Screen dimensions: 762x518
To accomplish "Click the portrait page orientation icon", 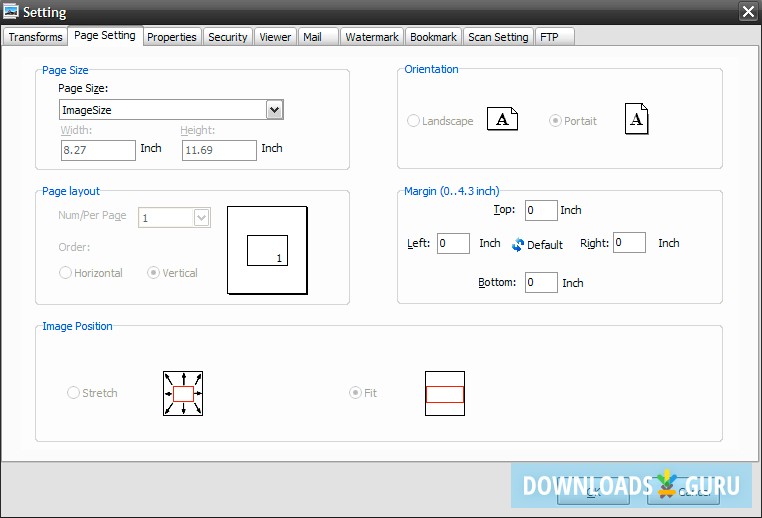I will point(637,119).
